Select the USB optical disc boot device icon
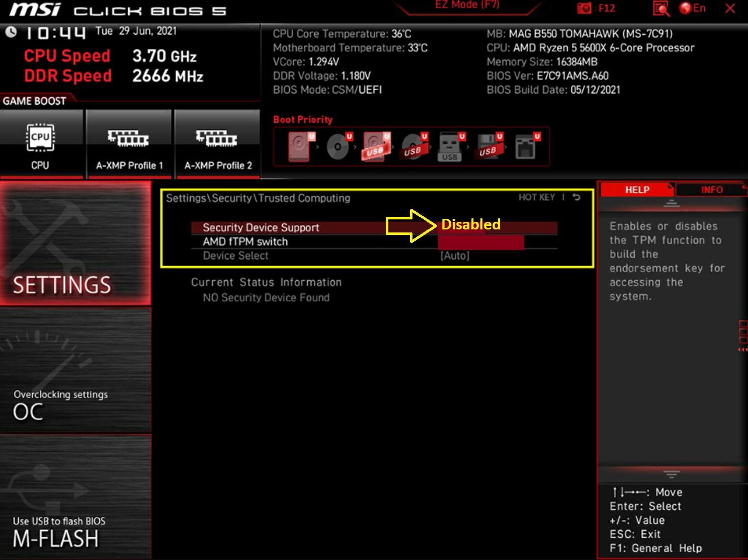748x560 pixels. coord(414,146)
